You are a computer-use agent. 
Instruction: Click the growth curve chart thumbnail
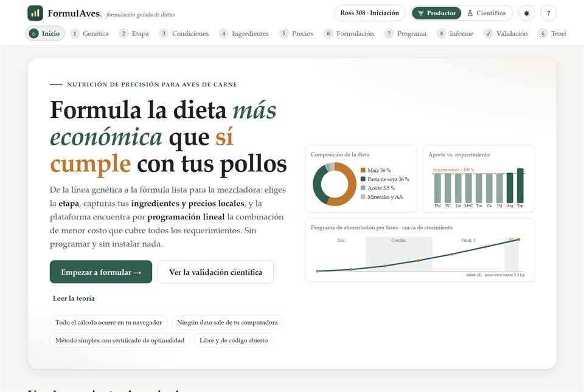[x=420, y=250]
